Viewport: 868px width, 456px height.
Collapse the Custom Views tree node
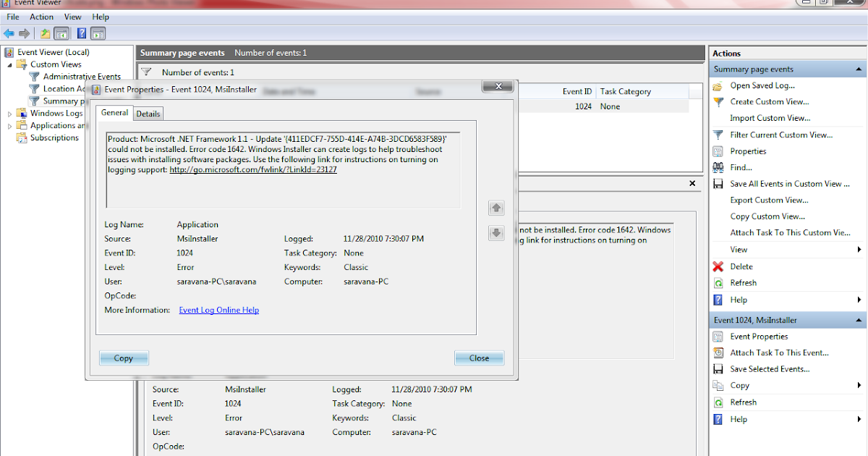point(10,64)
